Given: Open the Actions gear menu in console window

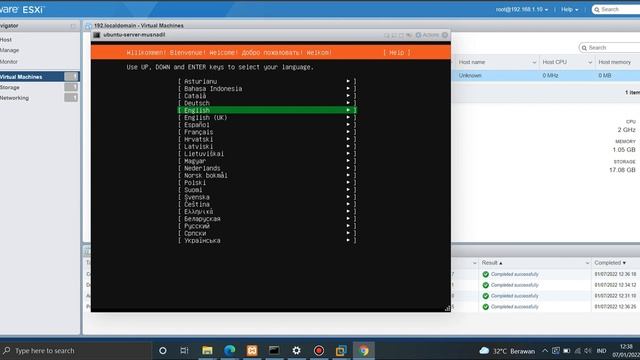Looking at the screenshot, I should (x=427, y=35).
